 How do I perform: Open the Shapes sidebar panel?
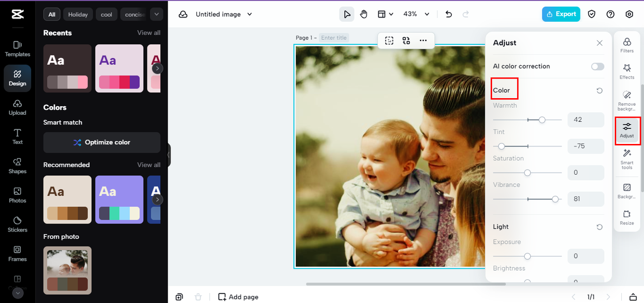coord(18,166)
